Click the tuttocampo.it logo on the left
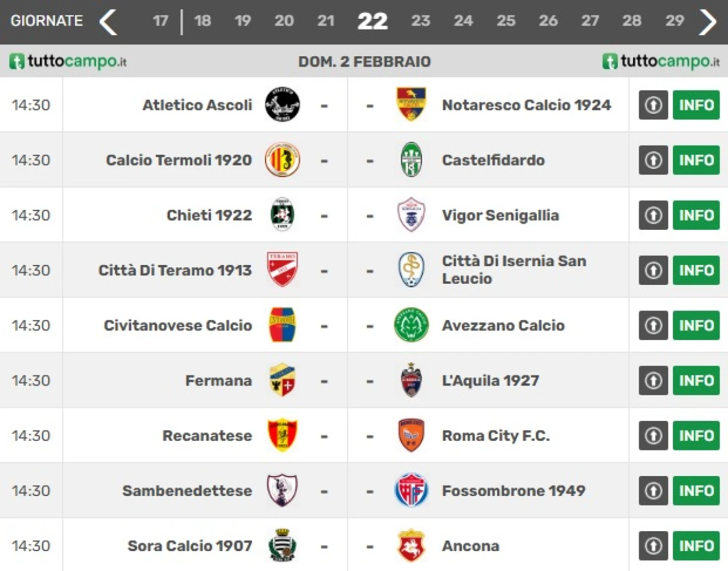The width and height of the screenshot is (728, 571). 68,61
